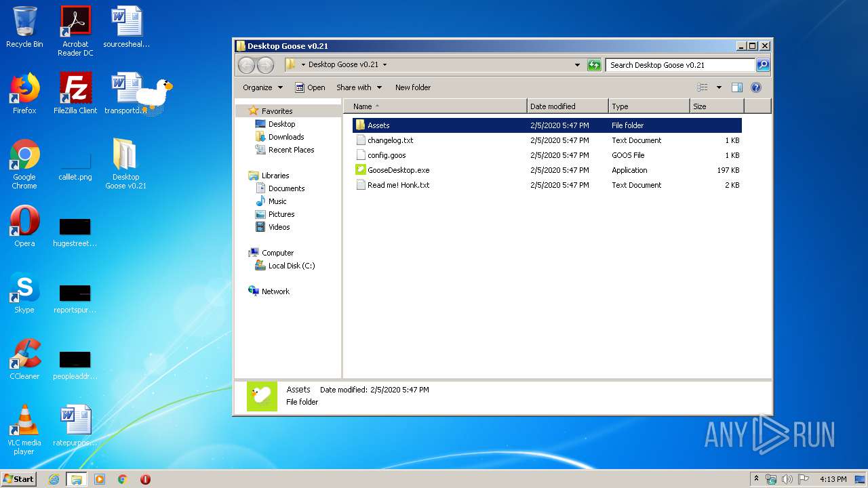Open Skype desktop shortcut
This screenshot has height=488, width=868.
point(24,293)
